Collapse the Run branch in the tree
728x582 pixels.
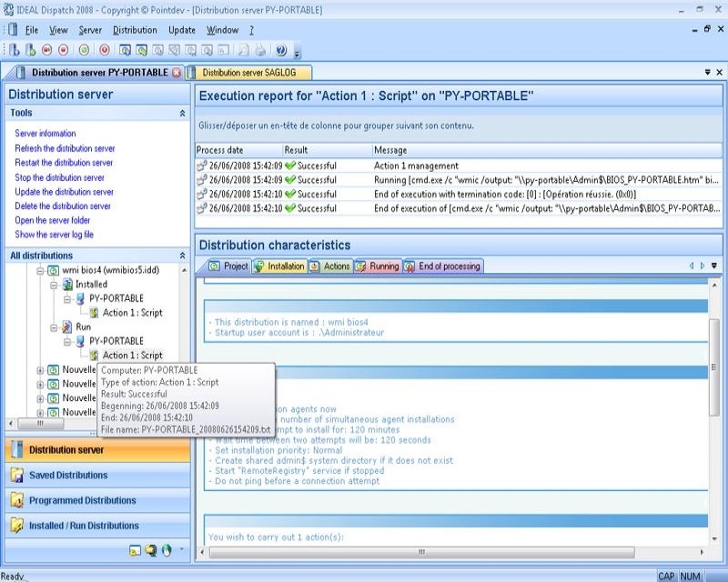click(54, 326)
